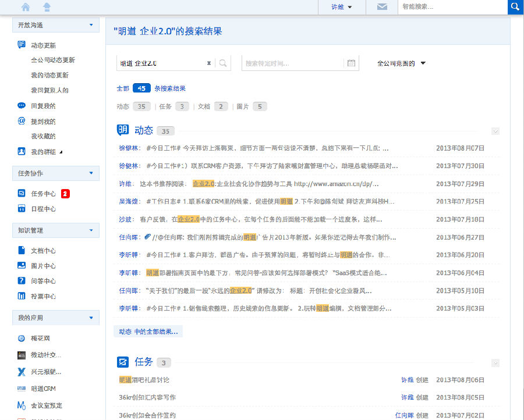Collapse the 开放沟通 sidebar section
The width and height of the screenshot is (524, 420).
[91, 25]
